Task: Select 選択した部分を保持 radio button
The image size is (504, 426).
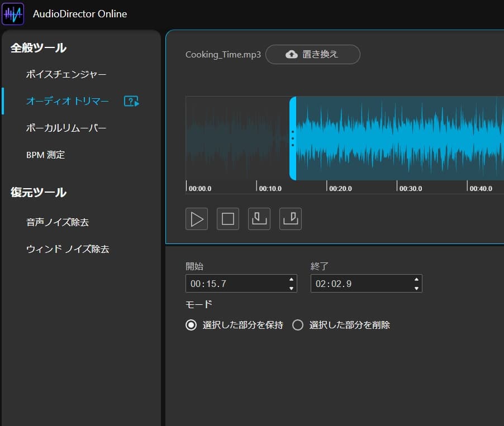Action: tap(192, 325)
